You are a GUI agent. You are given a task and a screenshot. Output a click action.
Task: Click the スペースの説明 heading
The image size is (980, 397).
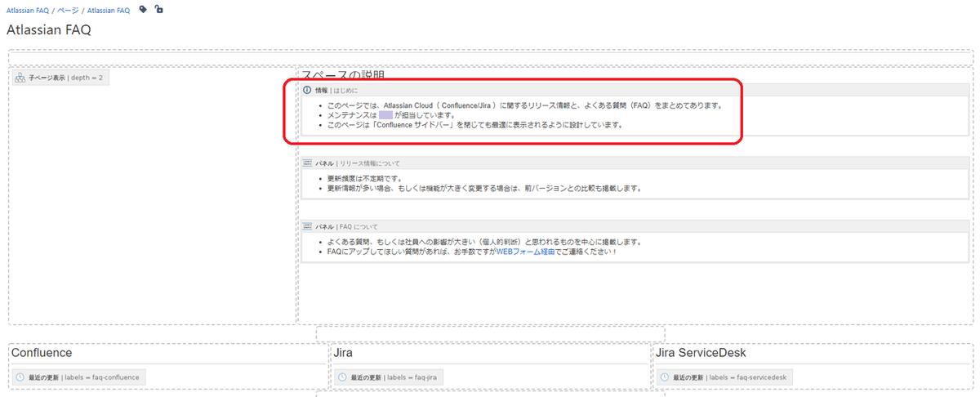click(x=343, y=75)
